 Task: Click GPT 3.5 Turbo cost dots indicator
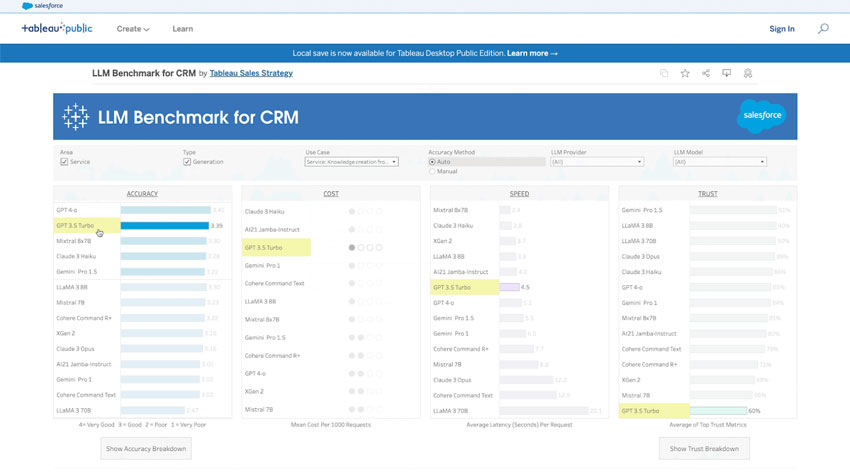click(365, 247)
